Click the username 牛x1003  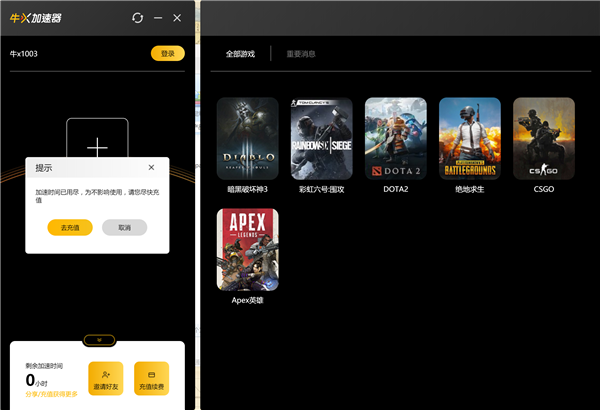click(x=24, y=54)
